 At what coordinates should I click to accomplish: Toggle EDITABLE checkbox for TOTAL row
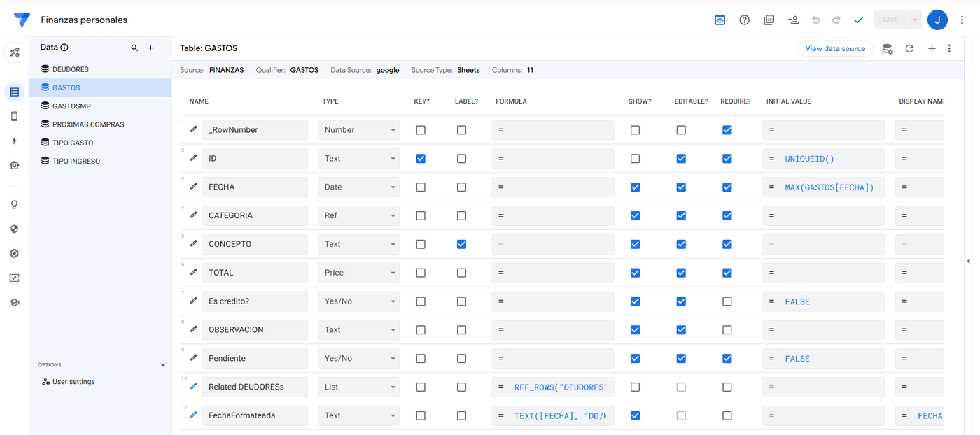point(681,273)
